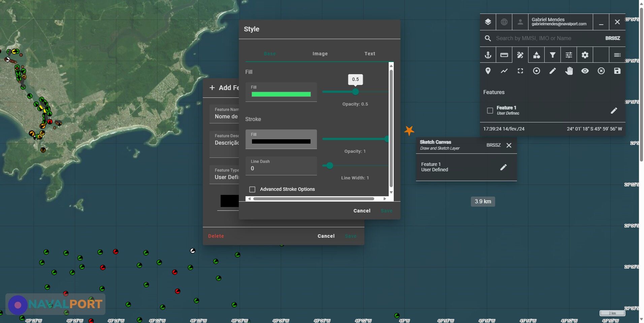Viewport: 644px width, 323px height.
Task: Click the save floppy disk icon
Action: (x=617, y=71)
